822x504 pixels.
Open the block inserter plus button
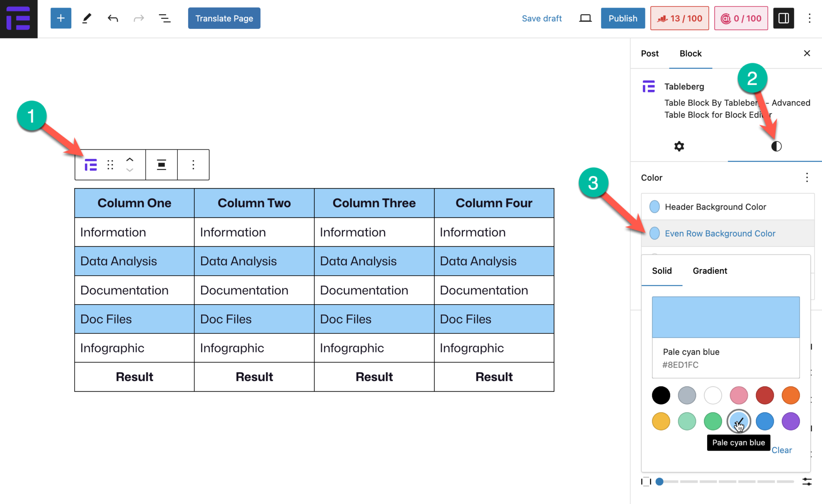61,18
